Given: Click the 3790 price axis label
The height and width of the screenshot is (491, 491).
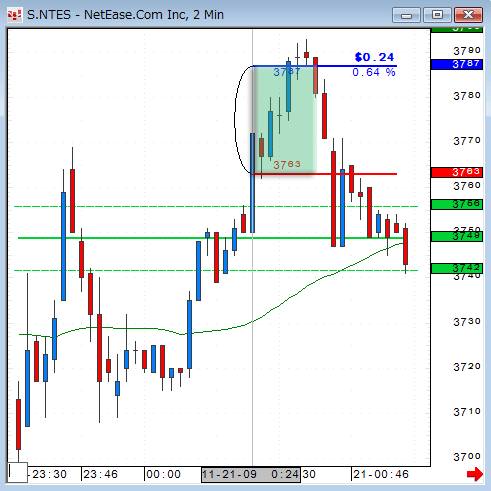Looking at the screenshot, I should point(467,51).
